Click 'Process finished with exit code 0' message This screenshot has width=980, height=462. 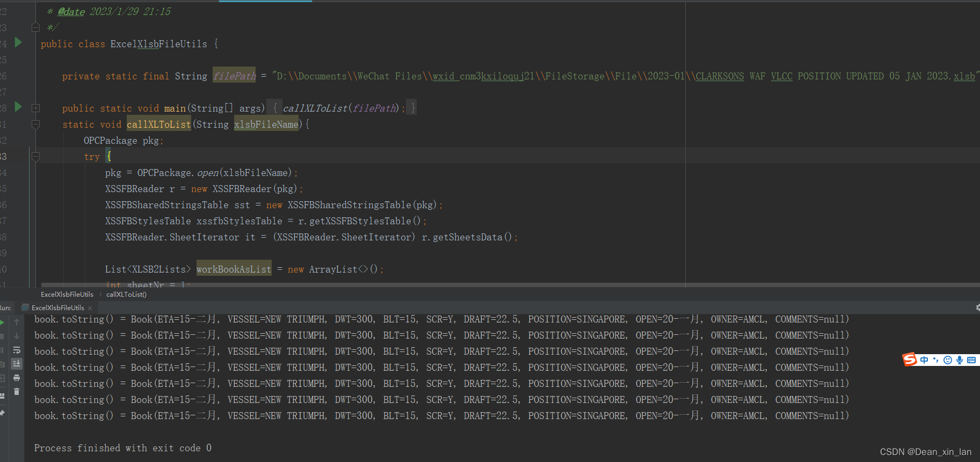(123, 448)
